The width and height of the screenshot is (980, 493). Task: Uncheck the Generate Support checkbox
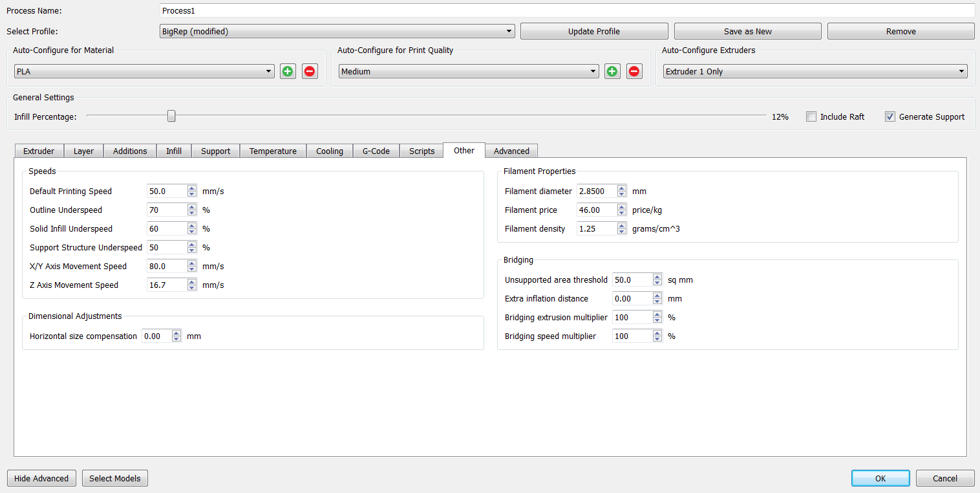pyautogui.click(x=890, y=116)
